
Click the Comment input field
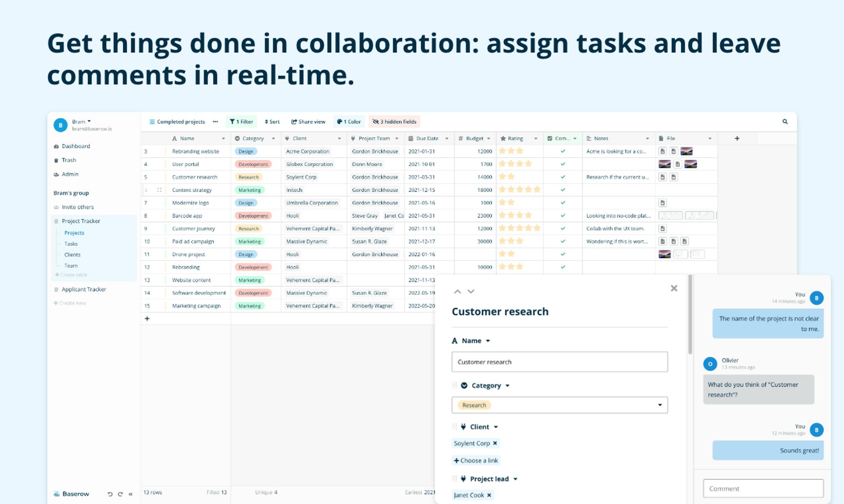click(x=763, y=488)
